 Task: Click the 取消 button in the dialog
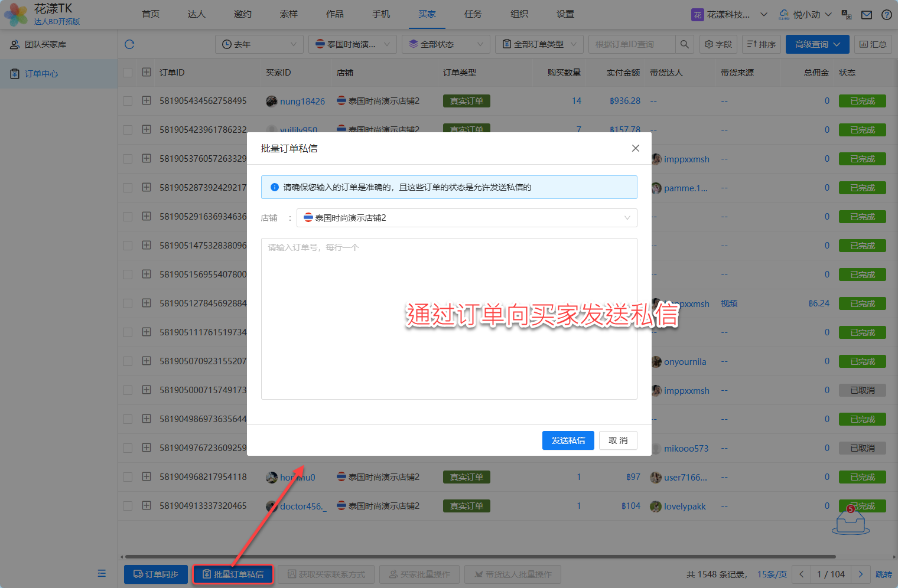618,440
